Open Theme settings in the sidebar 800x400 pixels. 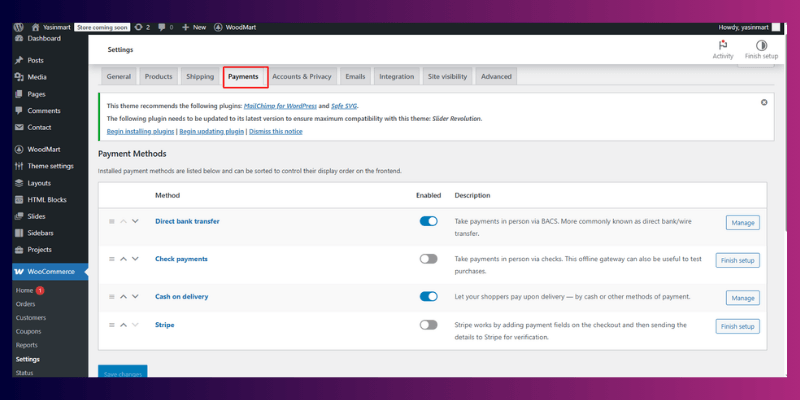50,166
